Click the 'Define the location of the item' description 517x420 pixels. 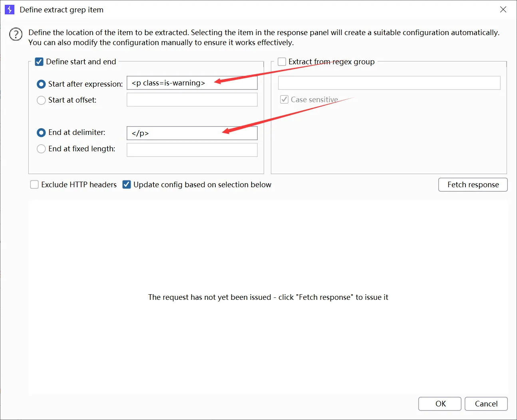264,38
